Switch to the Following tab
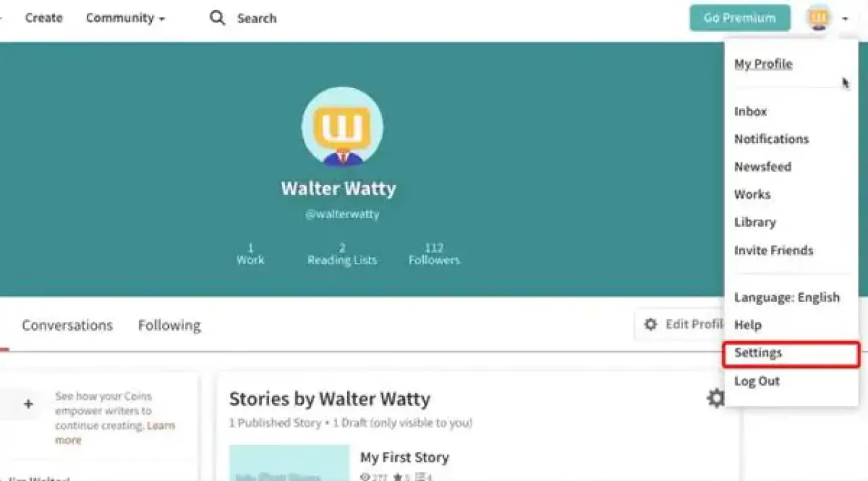The image size is (868, 481). (170, 325)
